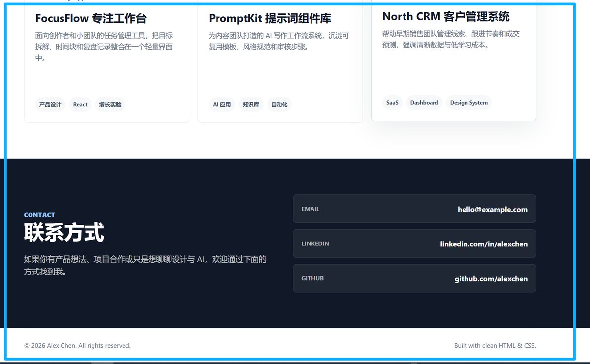Click the 联系方式 heading

click(64, 232)
